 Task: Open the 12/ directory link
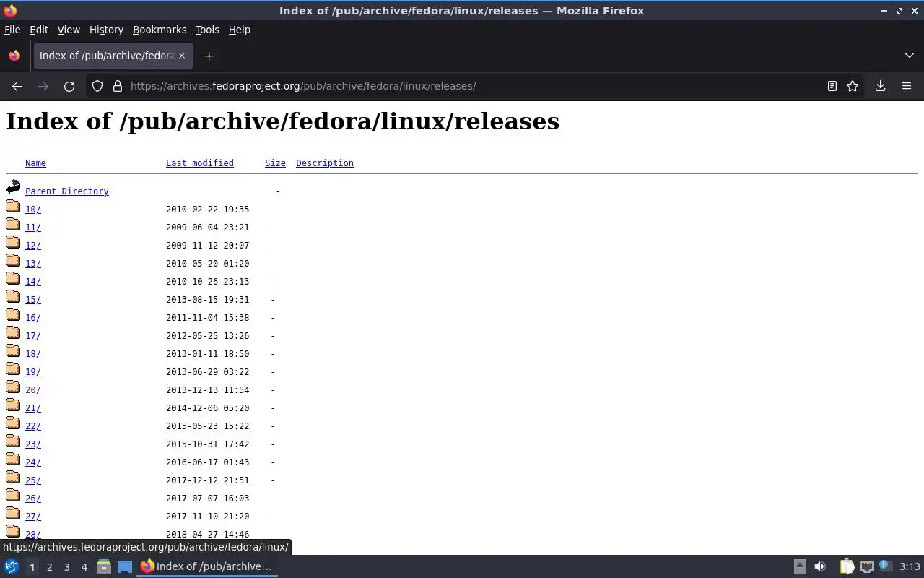[33, 246]
